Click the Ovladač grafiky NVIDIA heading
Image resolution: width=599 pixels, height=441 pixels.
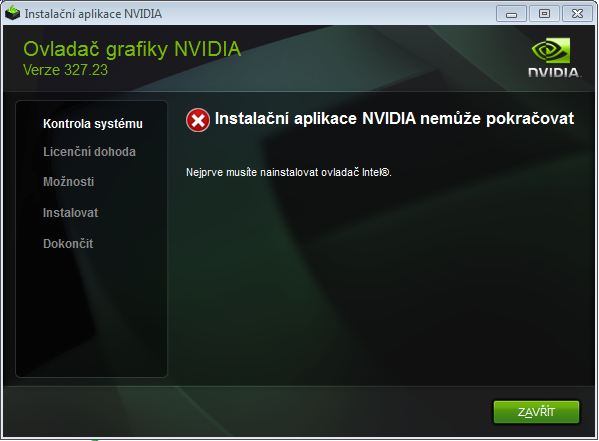[132, 49]
